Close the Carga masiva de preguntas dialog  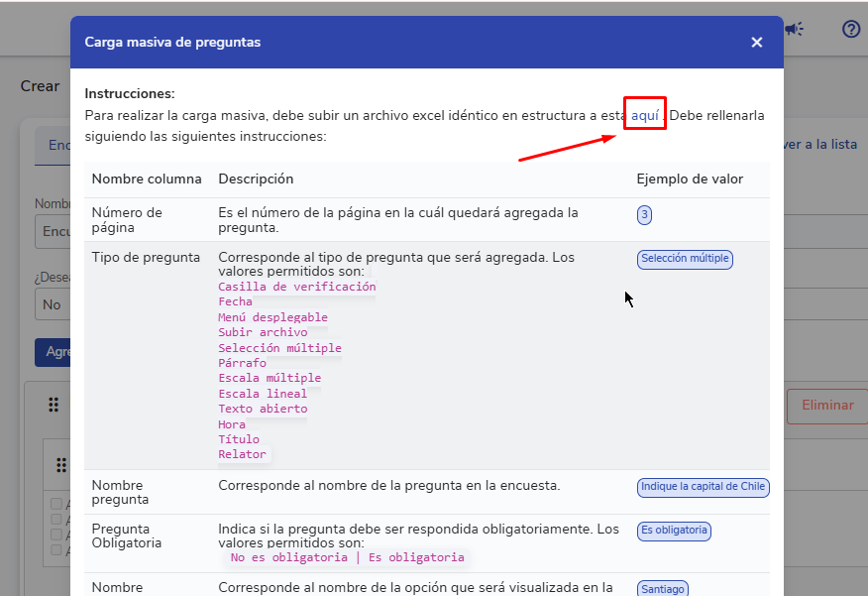[756, 43]
